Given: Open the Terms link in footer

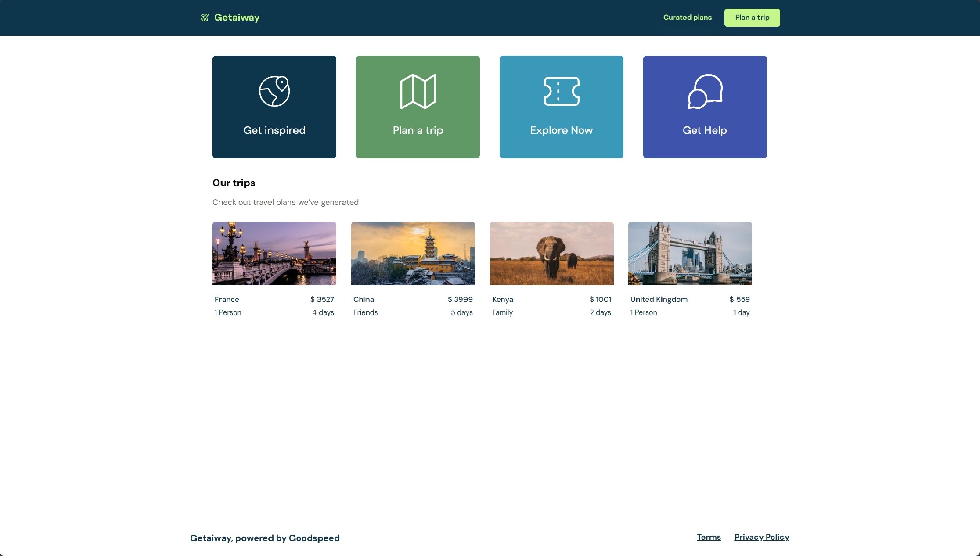Looking at the screenshot, I should pyautogui.click(x=708, y=537).
